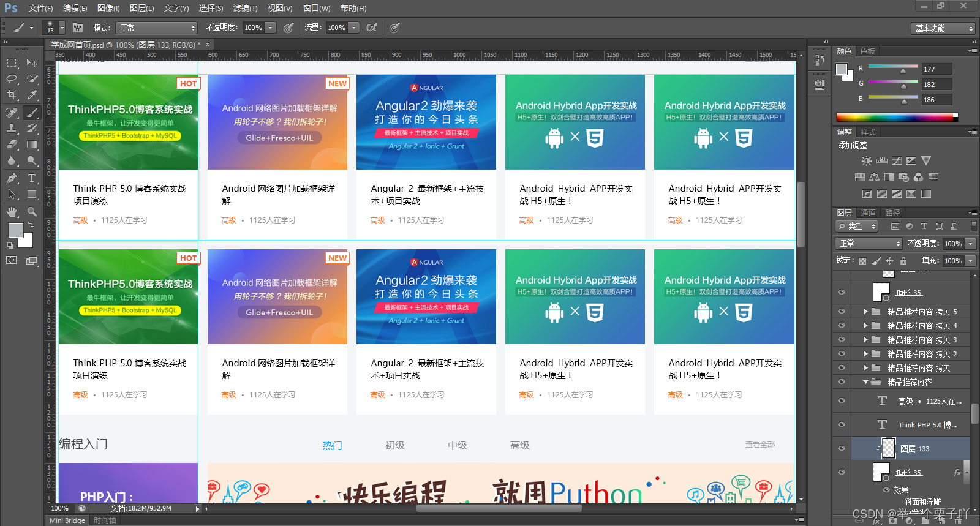Hide the 图层 133 layer

click(x=842, y=448)
